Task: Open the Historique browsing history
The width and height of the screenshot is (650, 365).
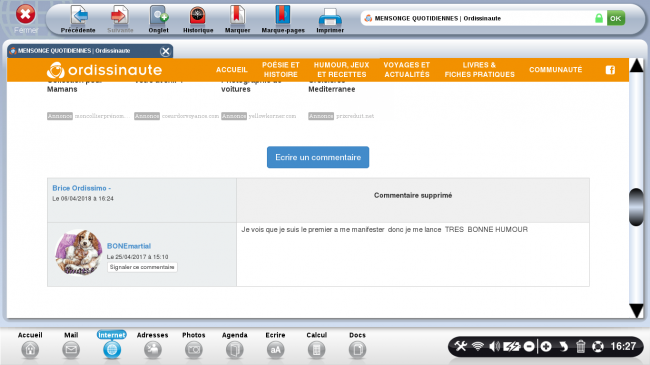Action: (198, 19)
